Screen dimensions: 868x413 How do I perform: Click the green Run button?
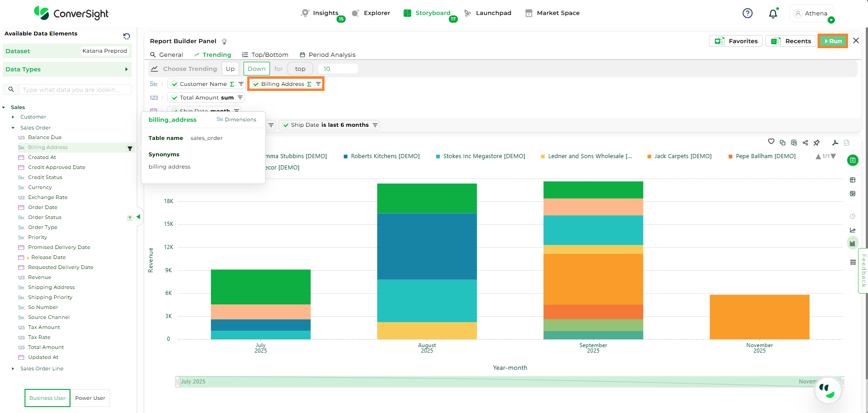(x=833, y=41)
